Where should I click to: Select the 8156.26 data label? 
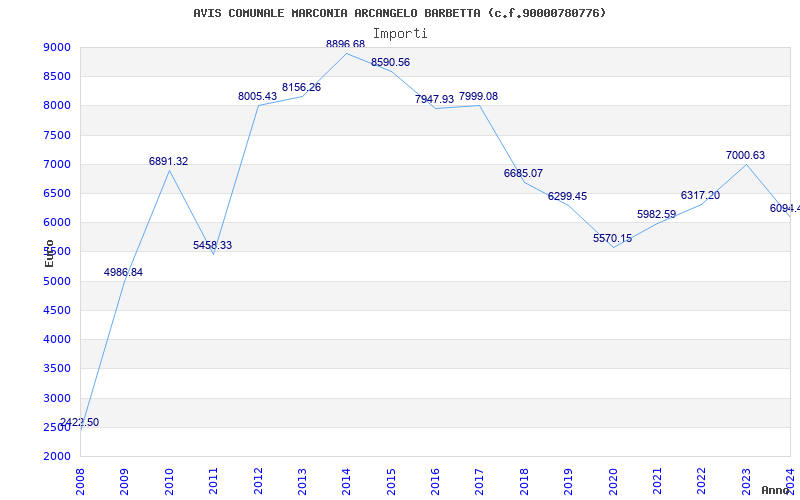pyautogui.click(x=302, y=87)
